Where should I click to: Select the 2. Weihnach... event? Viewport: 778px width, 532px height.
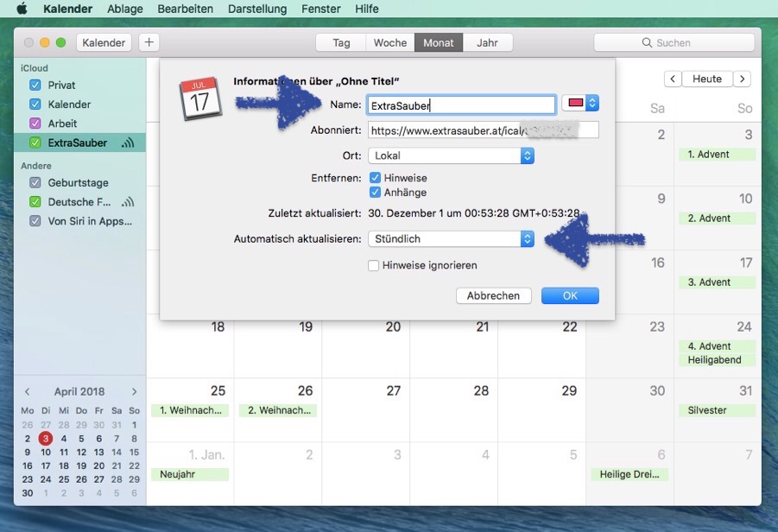click(278, 410)
